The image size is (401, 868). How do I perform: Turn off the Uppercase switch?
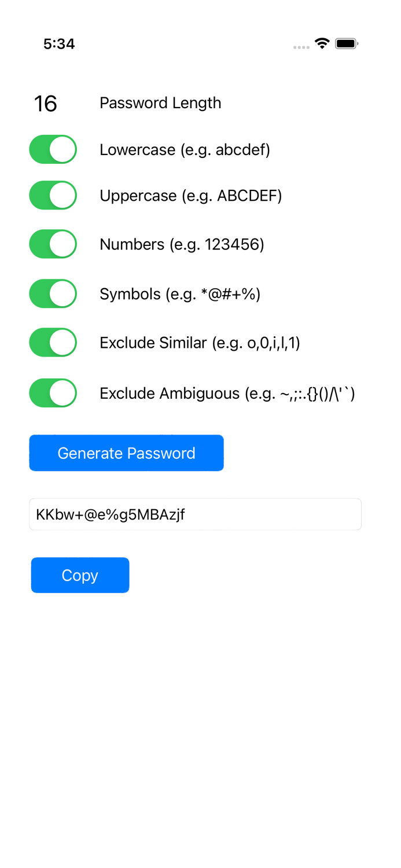pyautogui.click(x=53, y=195)
